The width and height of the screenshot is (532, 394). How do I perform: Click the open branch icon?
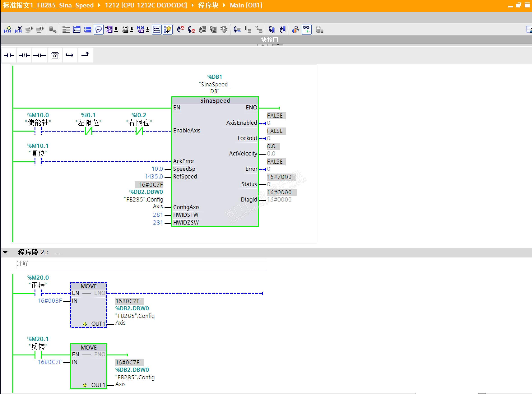pyautogui.click(x=70, y=55)
